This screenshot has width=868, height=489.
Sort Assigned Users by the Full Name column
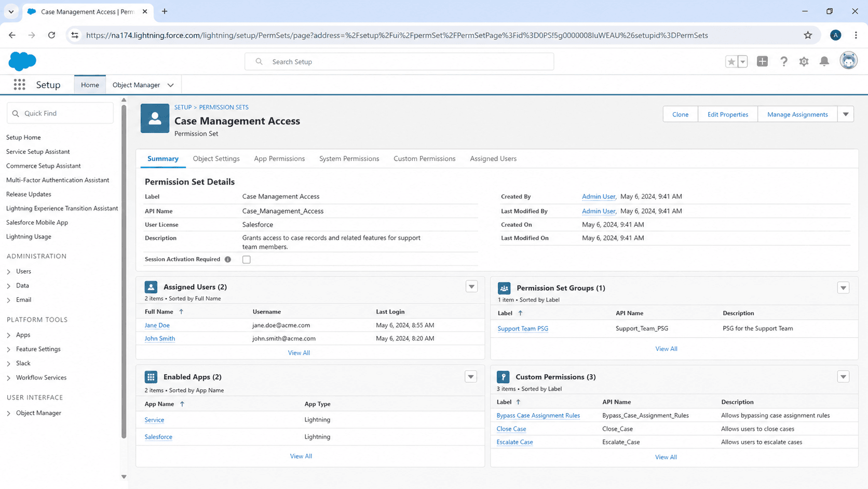click(164, 312)
